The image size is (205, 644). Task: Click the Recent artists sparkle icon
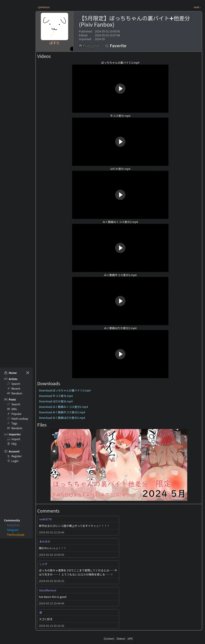click(x=9, y=389)
